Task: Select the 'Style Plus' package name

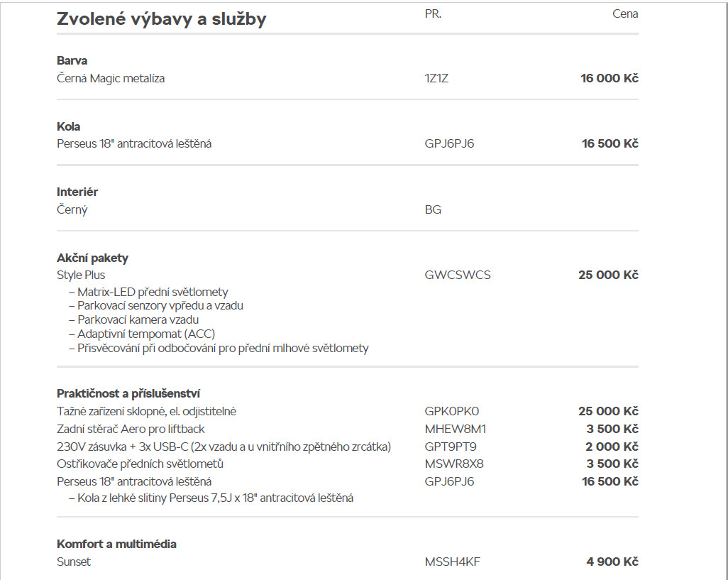Action: tap(81, 275)
